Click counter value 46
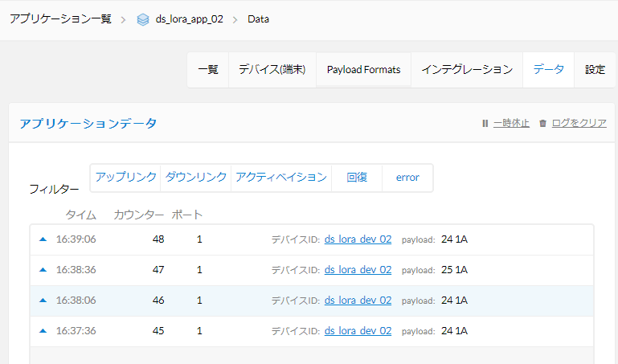This screenshot has width=618, height=364. pos(158,301)
